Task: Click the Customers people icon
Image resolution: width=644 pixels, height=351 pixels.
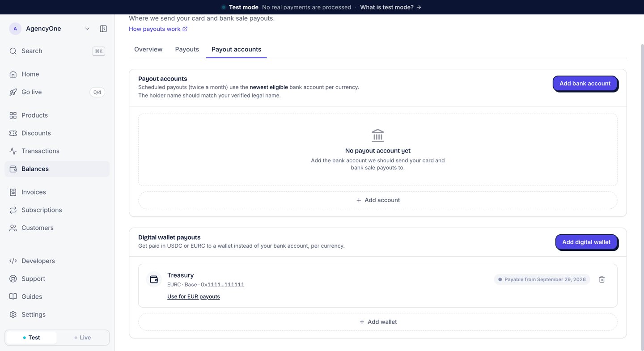Action: pos(13,228)
